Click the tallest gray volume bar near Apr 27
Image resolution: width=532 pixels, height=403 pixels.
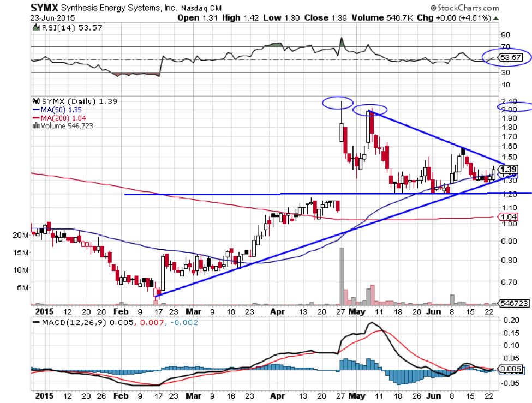[342, 276]
